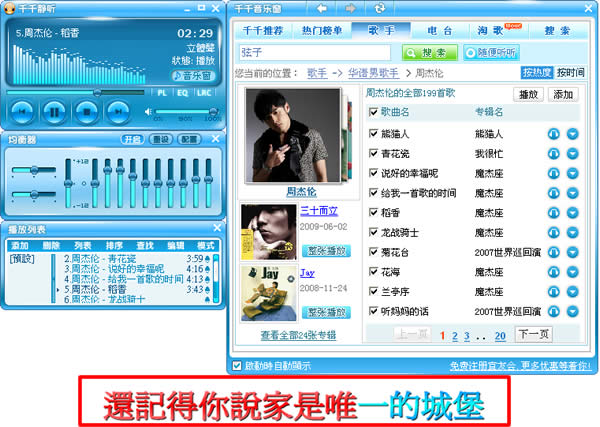Refresh the music window
Image resolution: width=600 pixels, height=427 pixels.
(380, 8)
